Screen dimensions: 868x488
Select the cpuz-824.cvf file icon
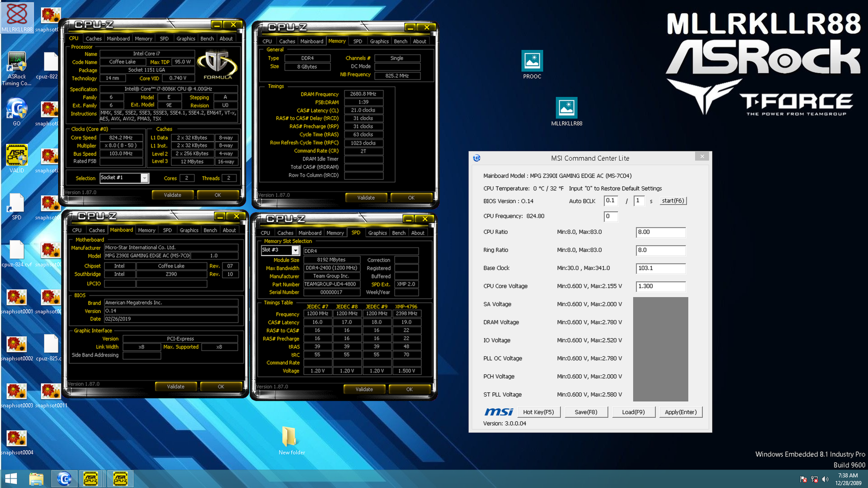[17, 254]
